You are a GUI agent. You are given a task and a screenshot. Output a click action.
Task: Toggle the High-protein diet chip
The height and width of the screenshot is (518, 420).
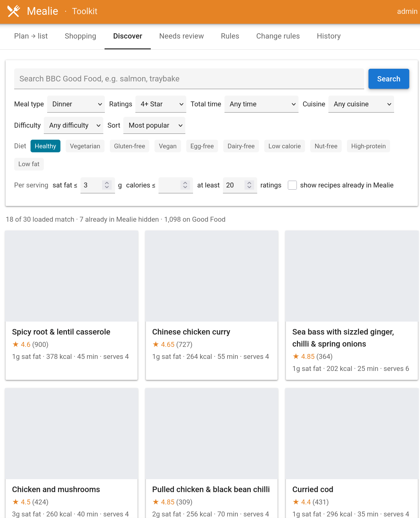[x=369, y=146]
